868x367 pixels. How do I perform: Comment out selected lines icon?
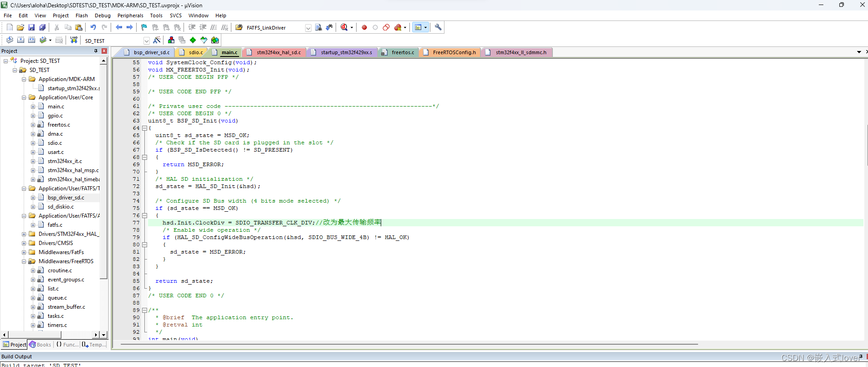pos(214,27)
